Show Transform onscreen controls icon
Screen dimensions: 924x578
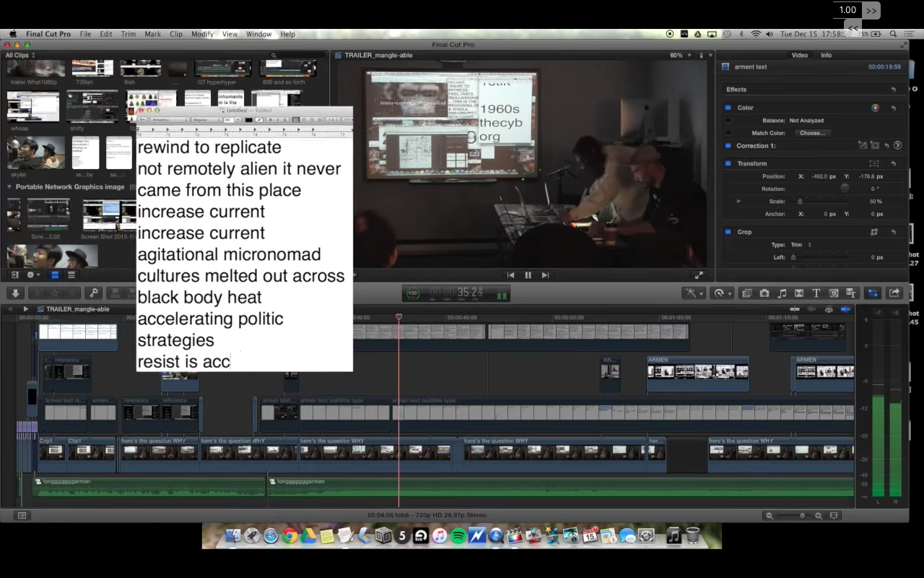pyautogui.click(x=874, y=163)
